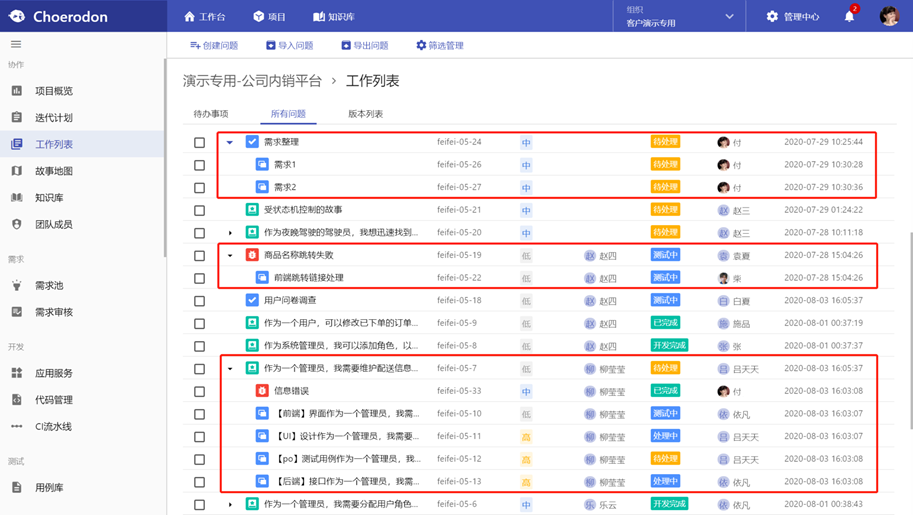This screenshot has width=913, height=515.
Task: Switch to the 版本列表 tab
Action: (365, 114)
